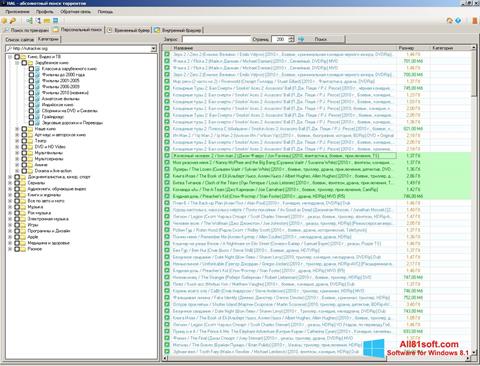Click the green tree-structure toolbar icon
Viewport: 480px width, 366px height.
coord(29,21)
